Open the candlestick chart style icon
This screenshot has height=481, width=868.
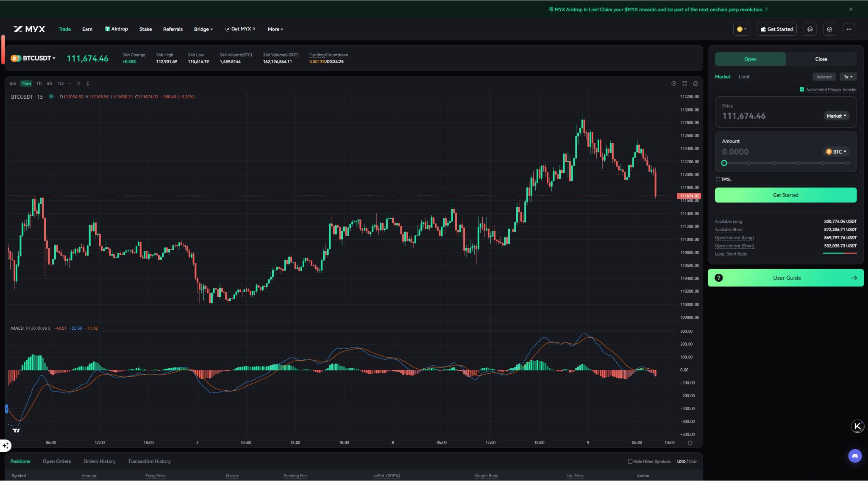tap(78, 83)
